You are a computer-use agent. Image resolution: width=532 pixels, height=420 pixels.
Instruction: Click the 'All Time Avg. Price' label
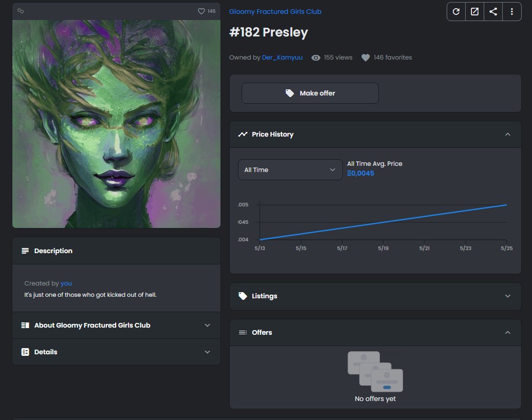pos(375,164)
